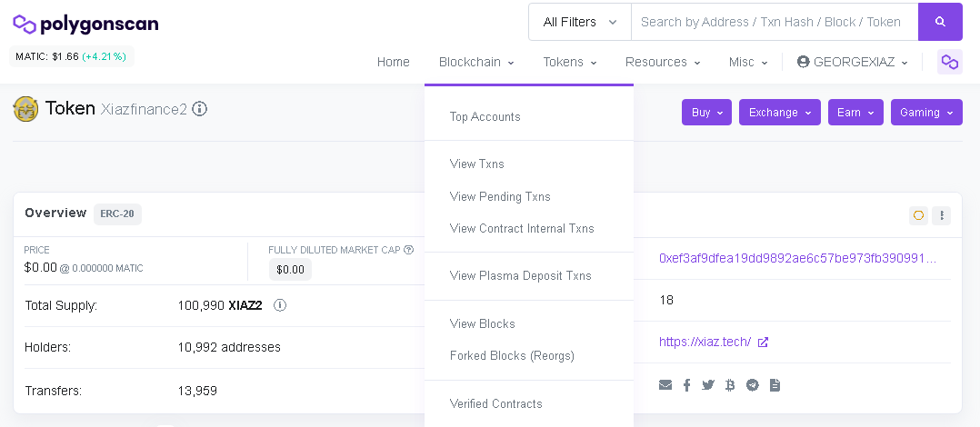
Task: Expand the GEORGEXIAZ account dropdown
Action: tap(852, 62)
